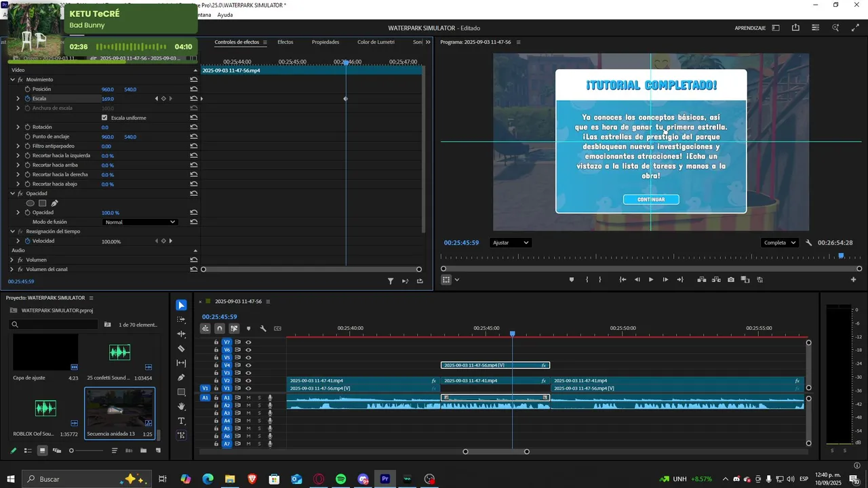The height and width of the screenshot is (488, 868).
Task: Filter properties funnel icon in effect controls
Action: point(391,281)
